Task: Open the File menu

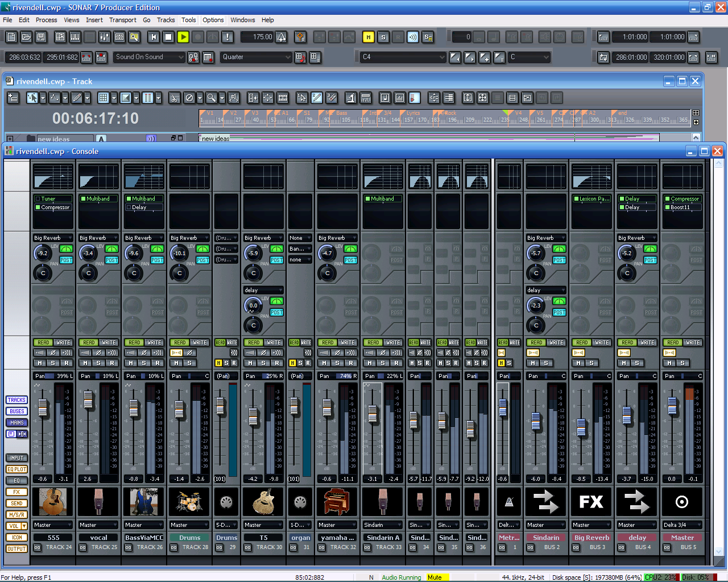Action: tap(8, 20)
